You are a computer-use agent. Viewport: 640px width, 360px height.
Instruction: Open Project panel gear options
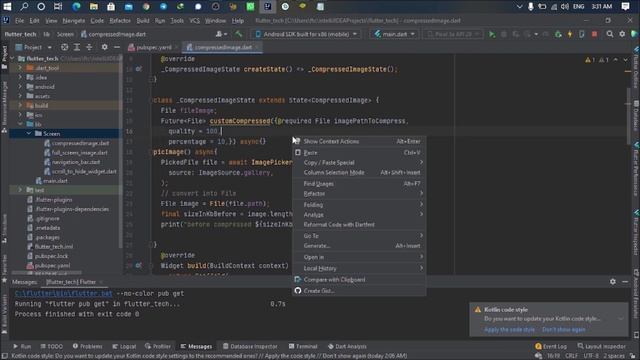point(104,47)
